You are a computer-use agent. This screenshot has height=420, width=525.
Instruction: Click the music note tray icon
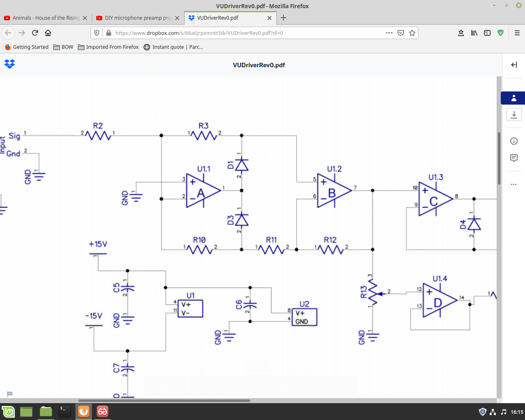coord(503,412)
